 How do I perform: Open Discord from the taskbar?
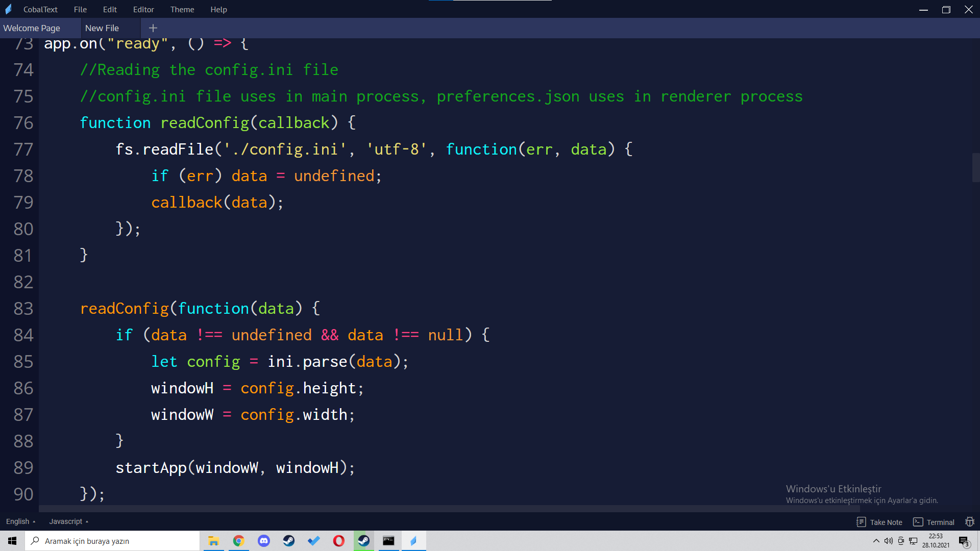pos(263,541)
